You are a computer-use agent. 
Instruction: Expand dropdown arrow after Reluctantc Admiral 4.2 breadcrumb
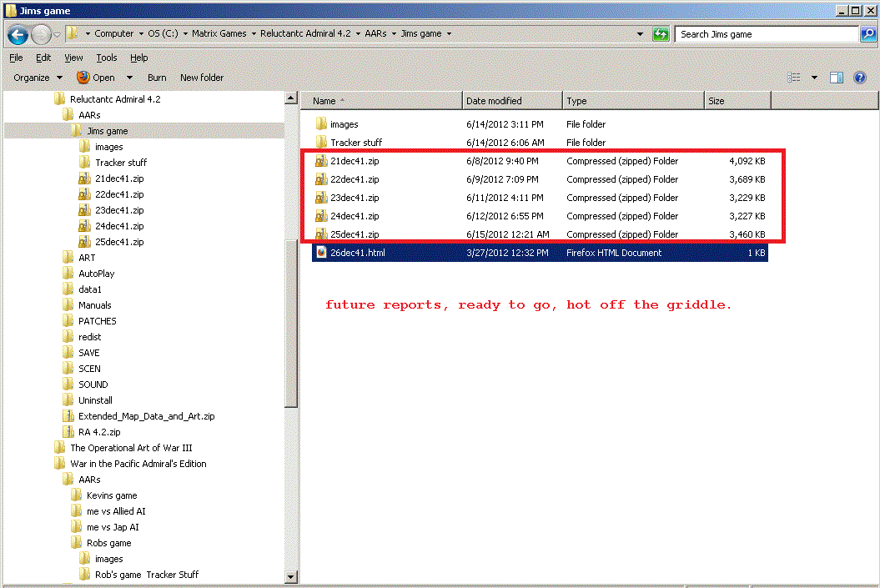[x=358, y=33]
